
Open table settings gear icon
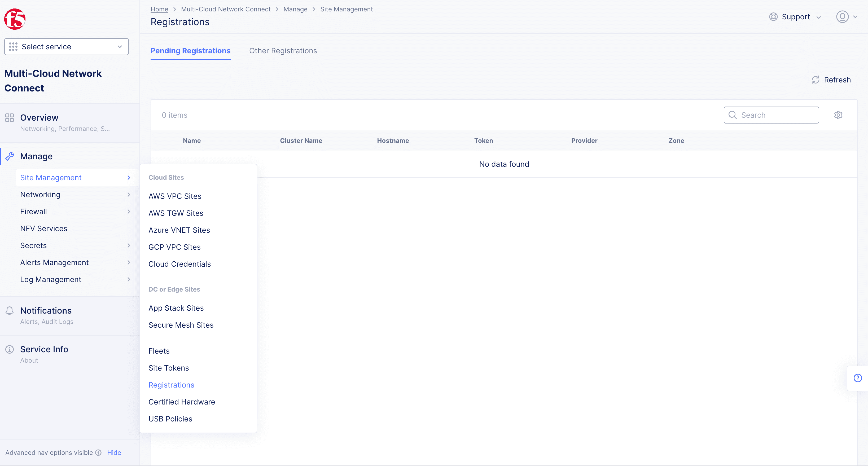pyautogui.click(x=838, y=115)
